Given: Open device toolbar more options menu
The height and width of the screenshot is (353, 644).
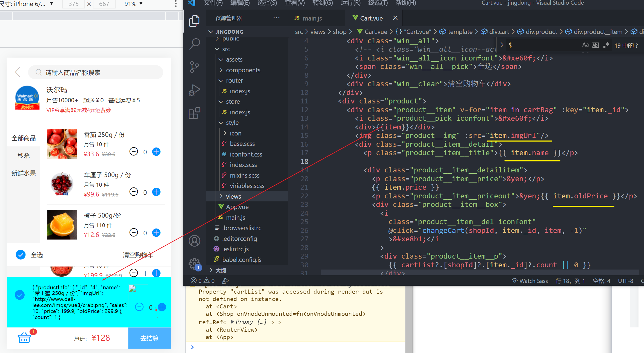Looking at the screenshot, I should click(x=176, y=4).
